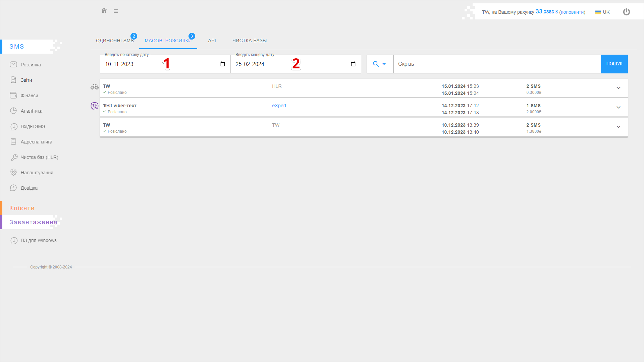Image resolution: width=644 pixels, height=362 pixels.
Task: Open Аналітика section in sidebar
Action: (31, 111)
